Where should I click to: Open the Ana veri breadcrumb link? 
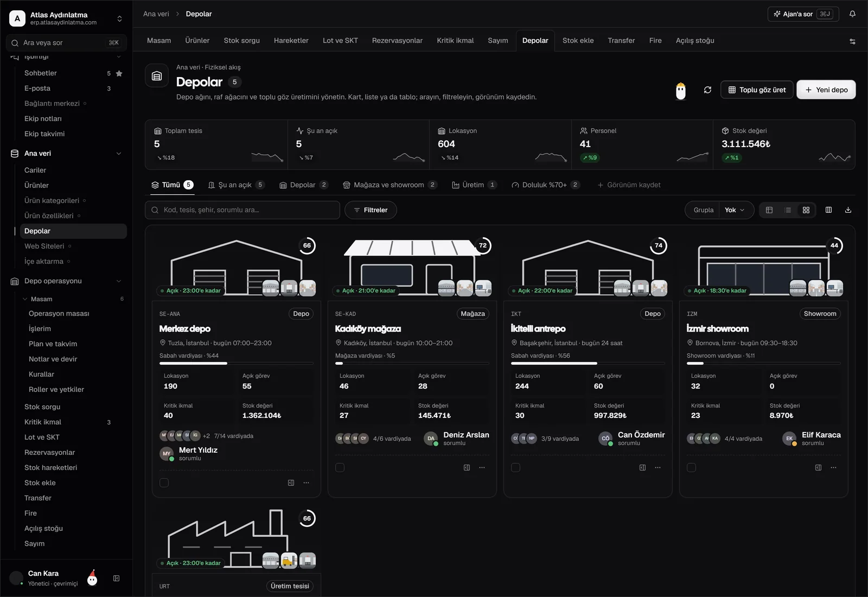(156, 14)
